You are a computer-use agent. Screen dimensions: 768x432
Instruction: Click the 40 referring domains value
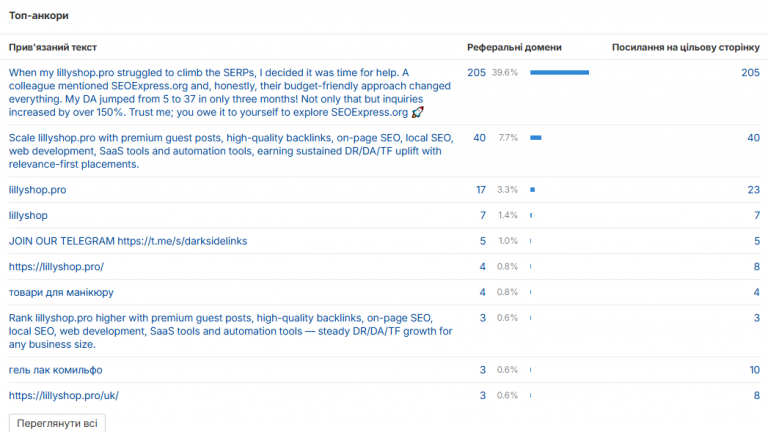point(479,138)
